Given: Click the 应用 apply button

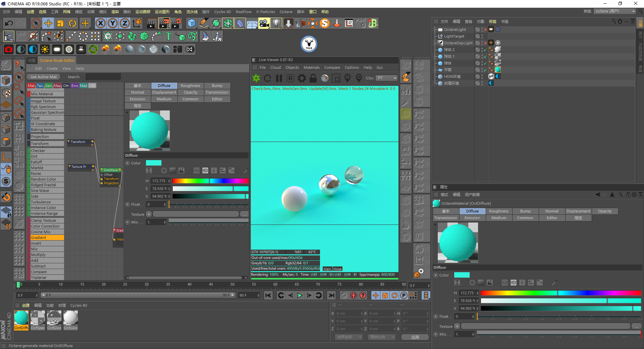Looking at the screenshot, I should pos(415,337).
